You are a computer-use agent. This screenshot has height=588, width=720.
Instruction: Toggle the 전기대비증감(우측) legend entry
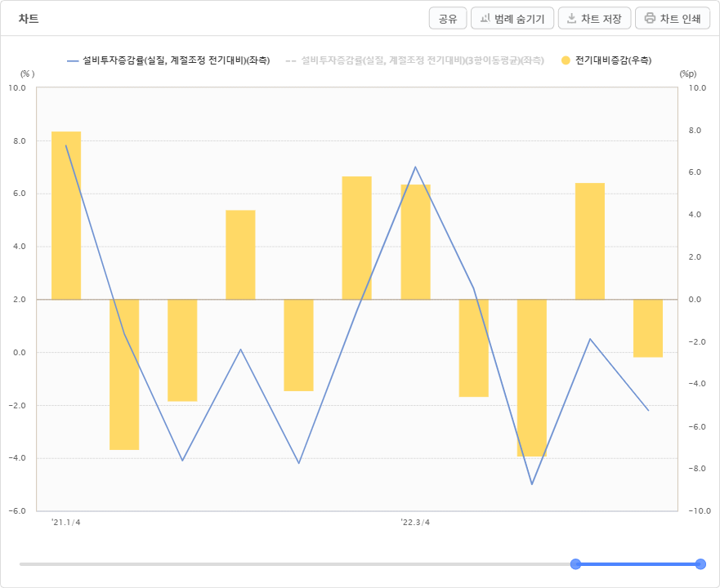(606, 60)
